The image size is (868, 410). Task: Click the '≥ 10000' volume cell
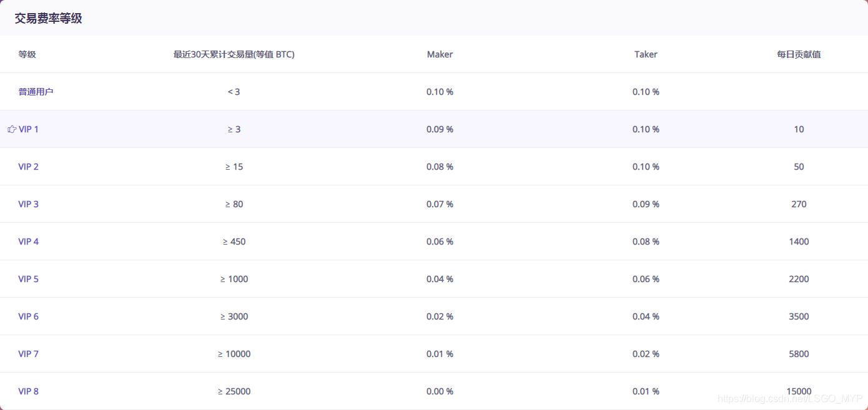tap(234, 354)
